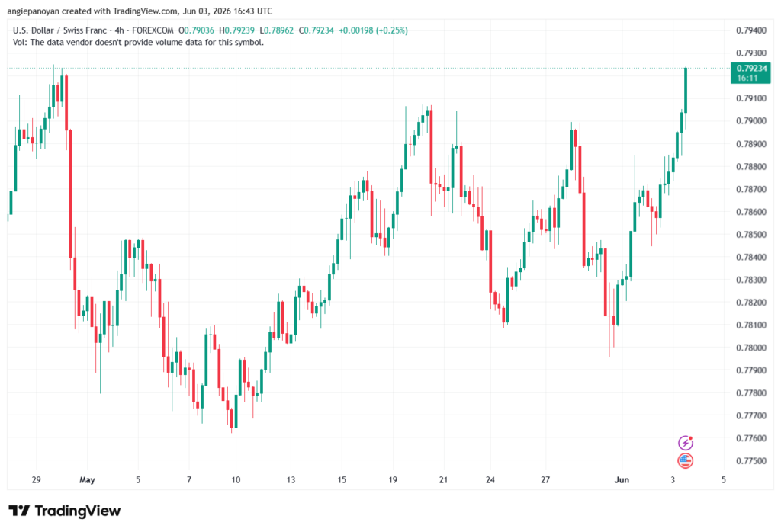Click the 0.79300 price axis label
Screen dimensions: 781x532
click(x=751, y=53)
